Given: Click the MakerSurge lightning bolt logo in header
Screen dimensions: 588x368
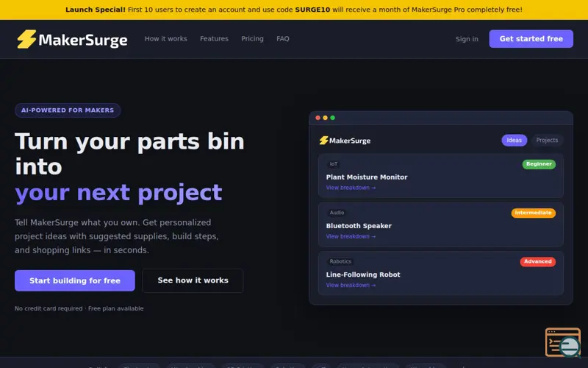Looking at the screenshot, I should point(26,39).
